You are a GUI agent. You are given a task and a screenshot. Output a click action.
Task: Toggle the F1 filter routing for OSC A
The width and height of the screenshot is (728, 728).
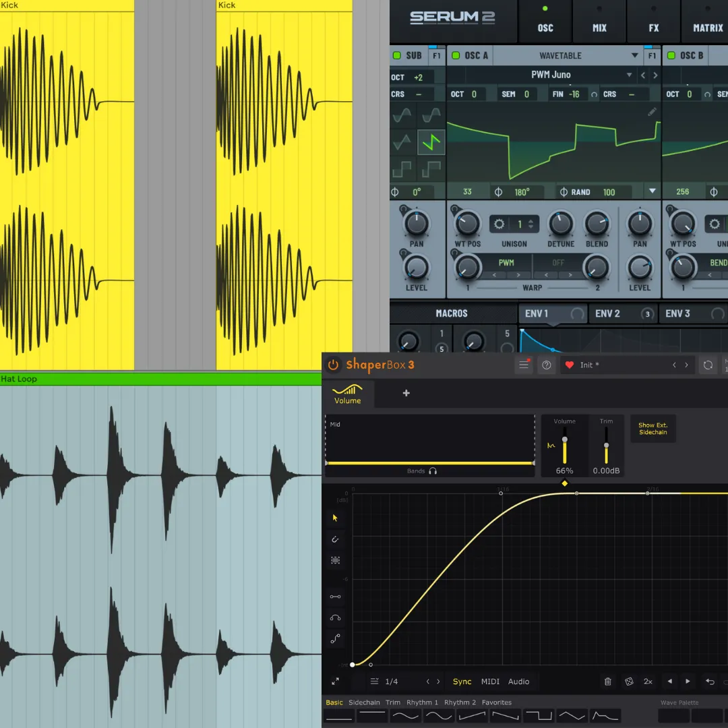click(x=653, y=55)
